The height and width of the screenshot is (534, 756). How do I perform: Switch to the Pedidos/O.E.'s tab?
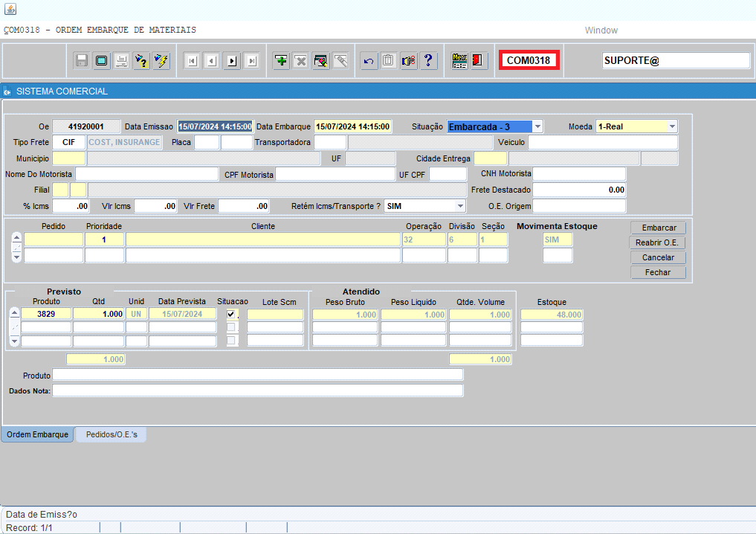coord(112,434)
